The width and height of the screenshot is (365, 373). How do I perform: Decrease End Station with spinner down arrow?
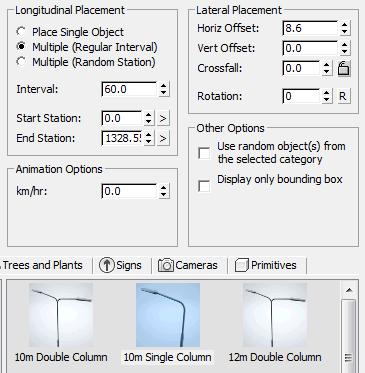[149, 142]
